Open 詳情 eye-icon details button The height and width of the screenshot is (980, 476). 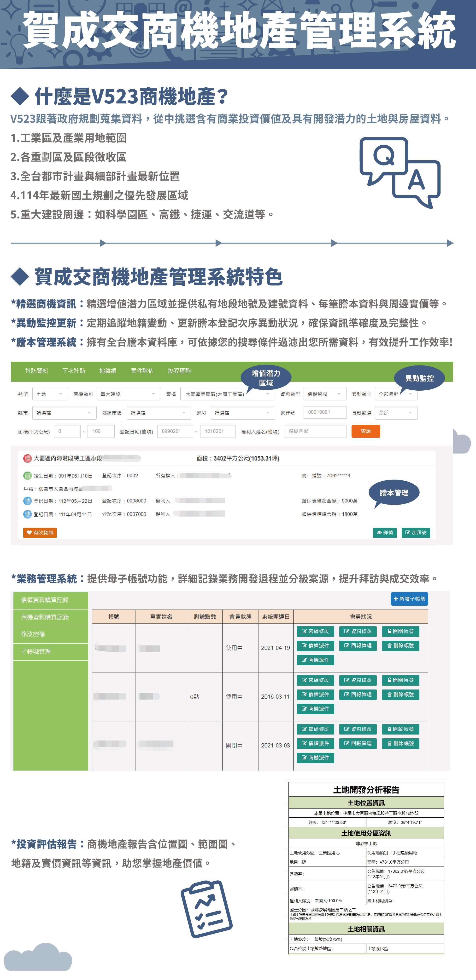pos(385,533)
